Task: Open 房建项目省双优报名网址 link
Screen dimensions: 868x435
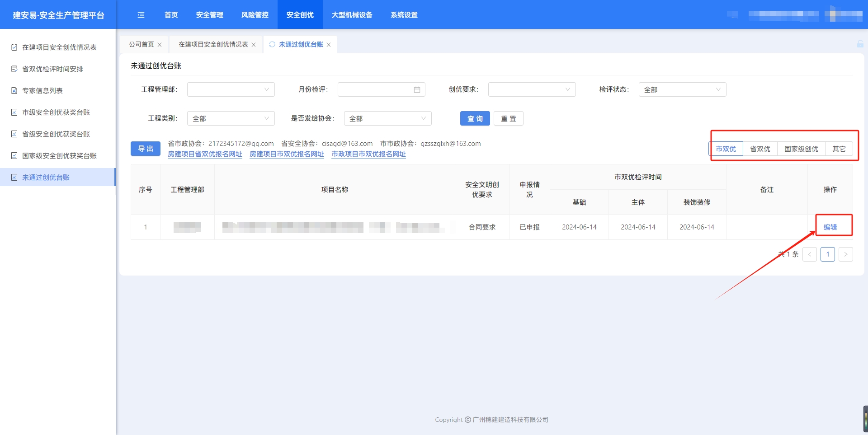Action: click(205, 154)
